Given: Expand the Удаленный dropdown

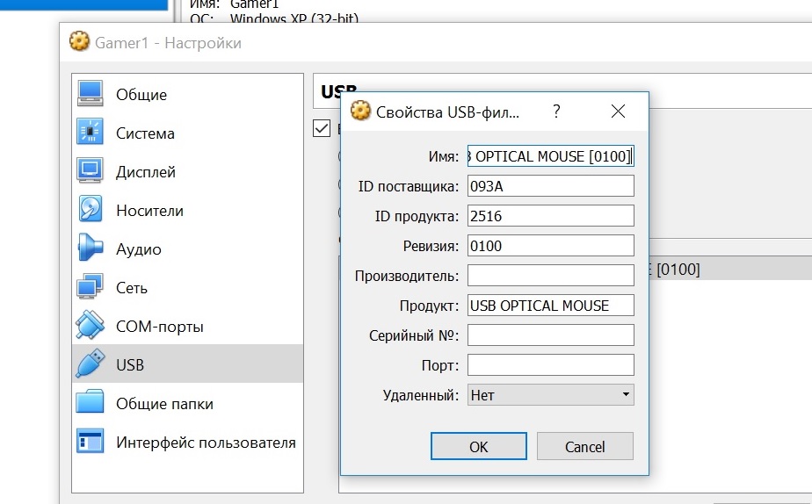Looking at the screenshot, I should point(550,395).
